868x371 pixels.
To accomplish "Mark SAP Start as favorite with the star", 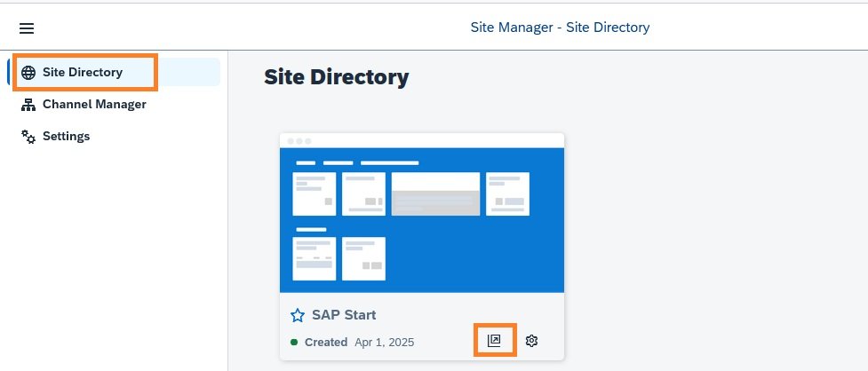I will 298,315.
